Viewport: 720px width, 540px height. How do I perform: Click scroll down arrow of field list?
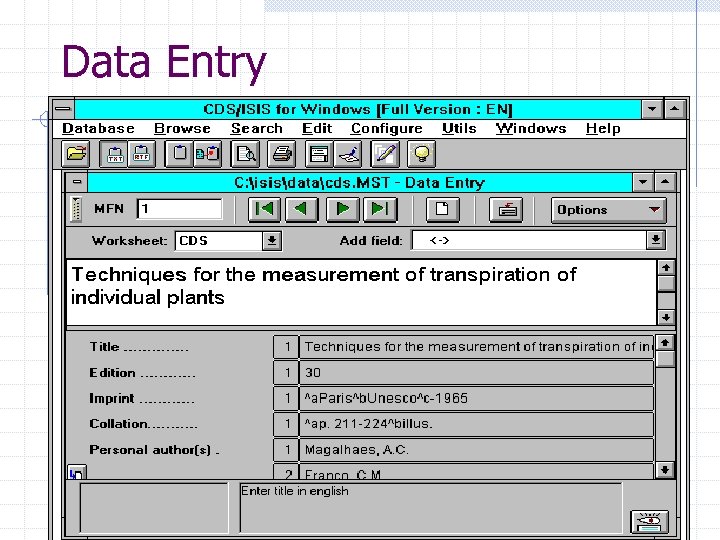[665, 470]
